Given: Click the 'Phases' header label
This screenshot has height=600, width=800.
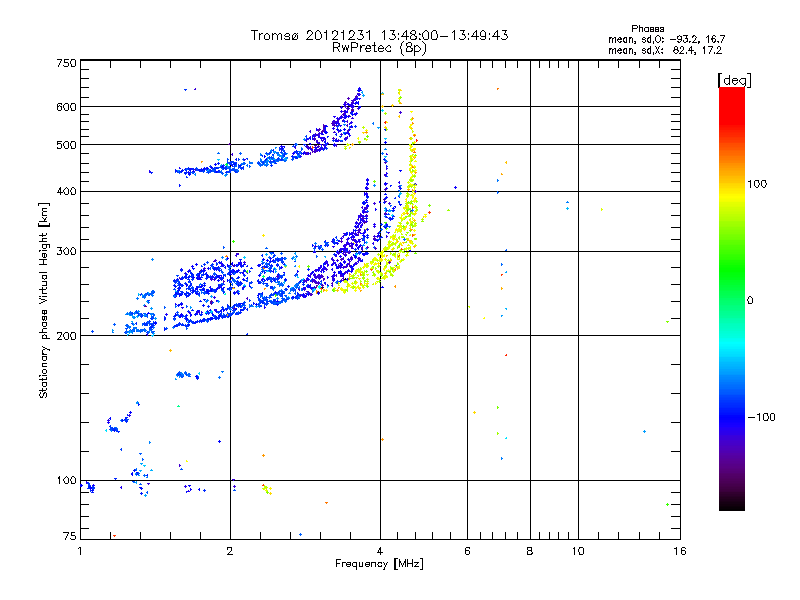Looking at the screenshot, I should tap(647, 29).
